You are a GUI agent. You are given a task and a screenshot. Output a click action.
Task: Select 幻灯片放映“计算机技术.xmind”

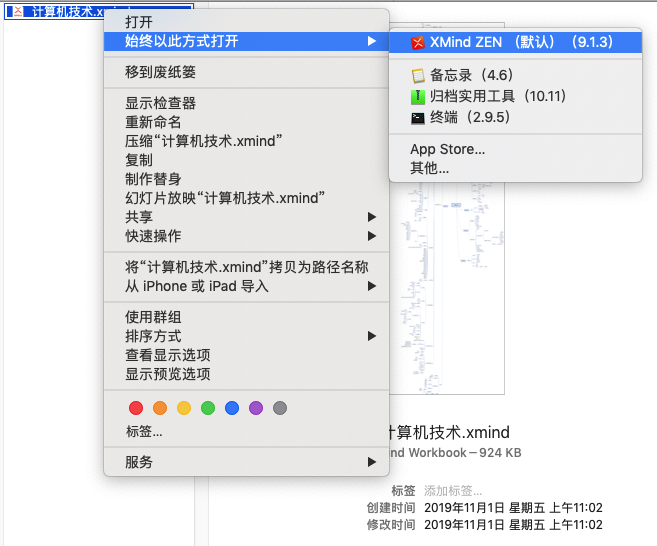(246, 198)
